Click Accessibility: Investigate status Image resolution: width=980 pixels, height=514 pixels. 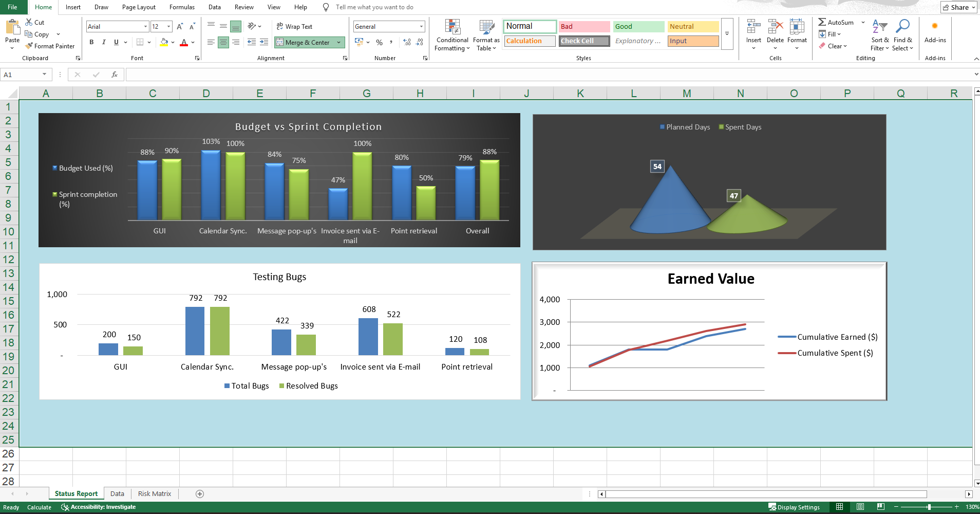(x=98, y=507)
